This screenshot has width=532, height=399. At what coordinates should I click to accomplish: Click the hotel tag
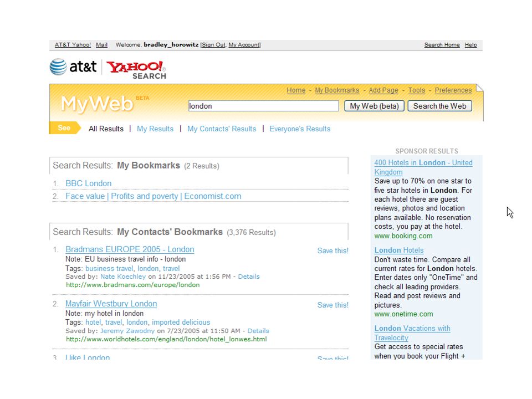coord(93,323)
